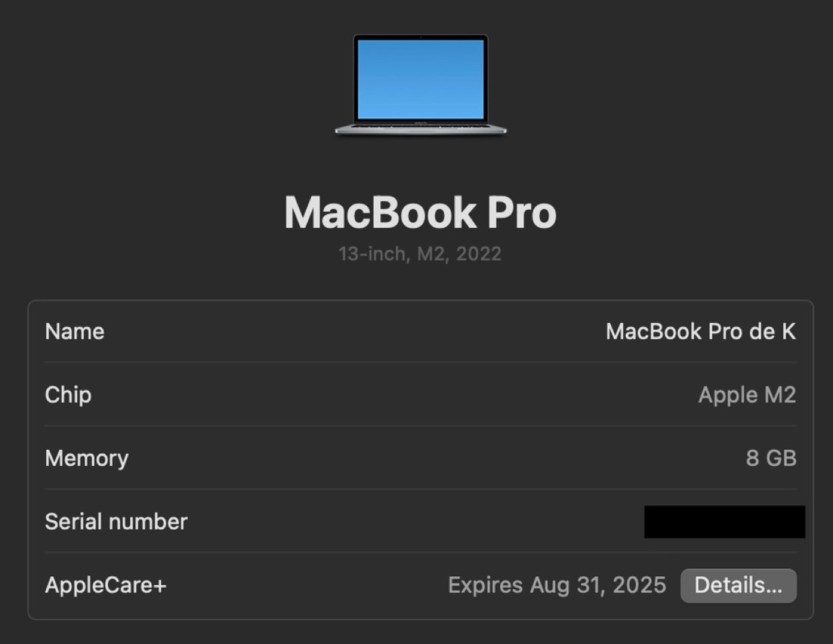
Task: Click the divider between Serial number and AppleCare+
Action: pos(421,553)
